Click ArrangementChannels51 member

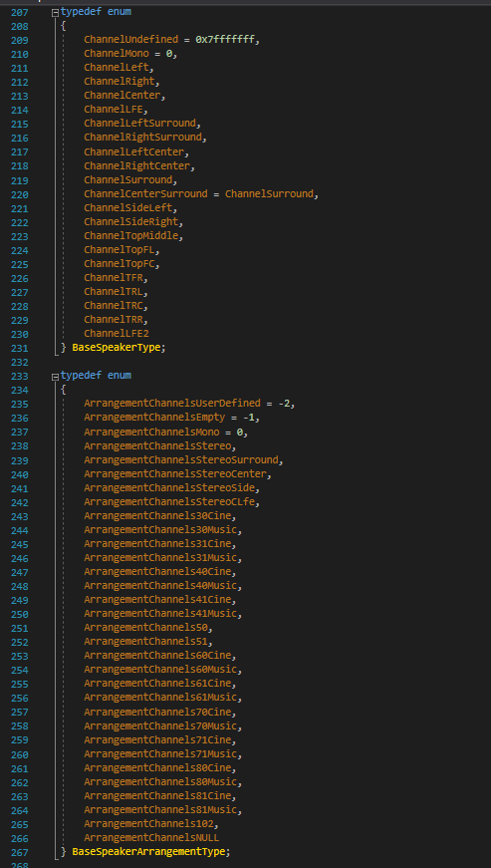pyautogui.click(x=145, y=642)
